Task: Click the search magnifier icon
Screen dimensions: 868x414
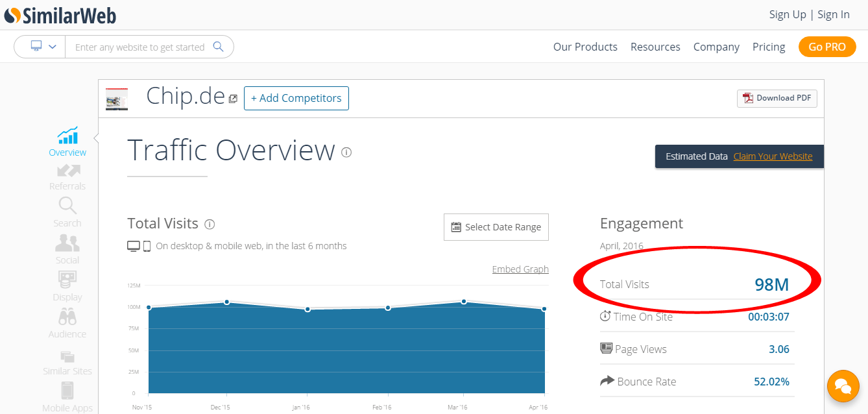Action: pos(219,47)
